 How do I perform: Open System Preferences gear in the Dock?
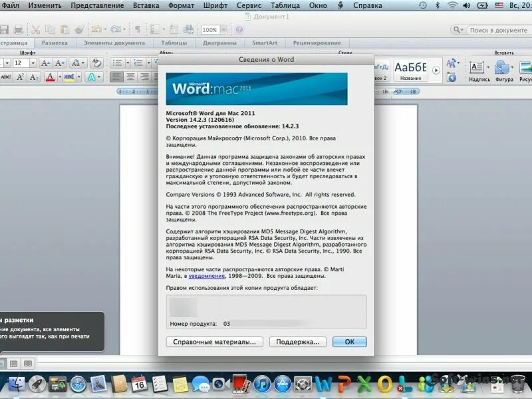[303, 384]
